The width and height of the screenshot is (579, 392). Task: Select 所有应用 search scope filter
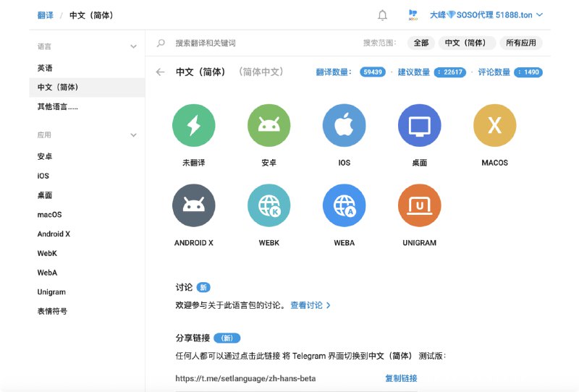coord(520,43)
